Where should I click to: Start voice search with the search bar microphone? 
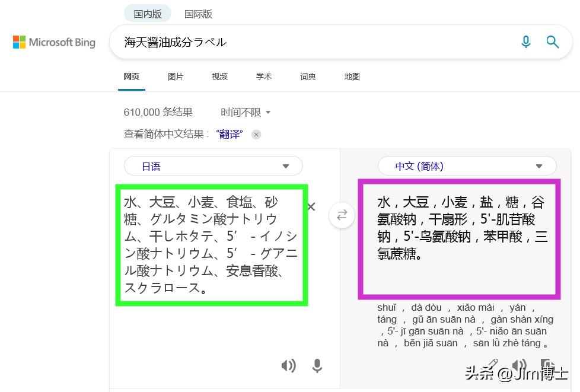(x=525, y=42)
